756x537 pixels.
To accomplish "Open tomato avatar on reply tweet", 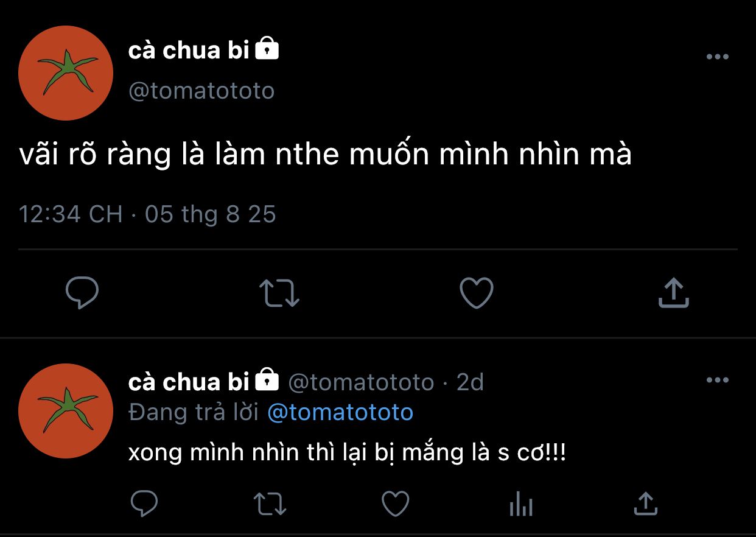I will tap(66, 411).
